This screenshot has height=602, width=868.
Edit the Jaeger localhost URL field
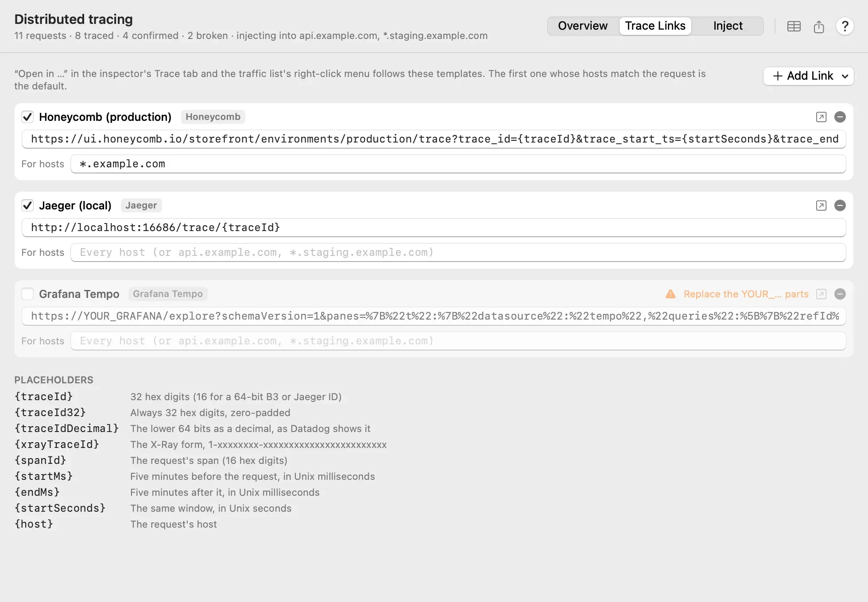tap(434, 228)
